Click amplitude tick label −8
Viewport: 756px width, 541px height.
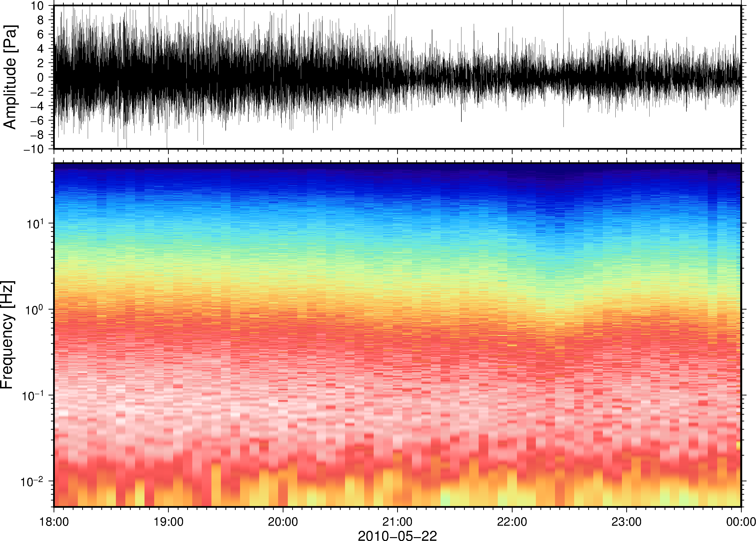(37, 135)
